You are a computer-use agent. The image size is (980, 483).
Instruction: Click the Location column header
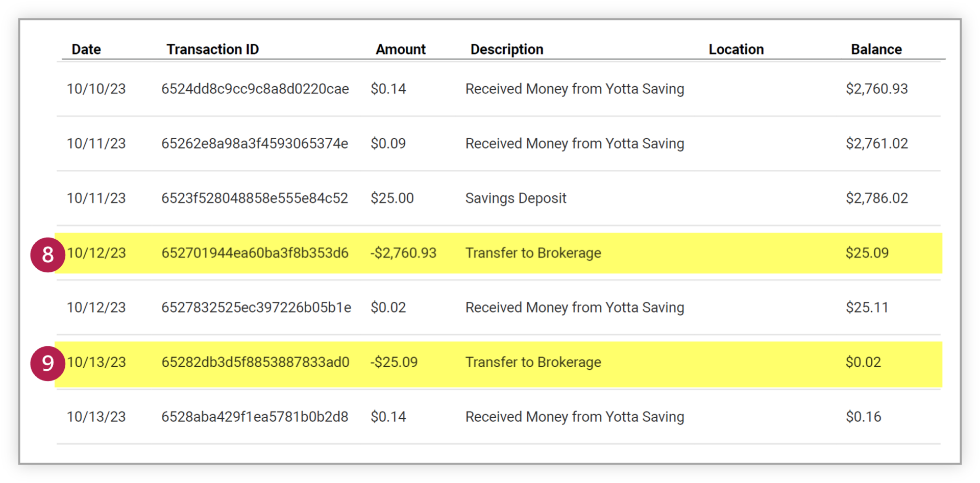pos(736,49)
